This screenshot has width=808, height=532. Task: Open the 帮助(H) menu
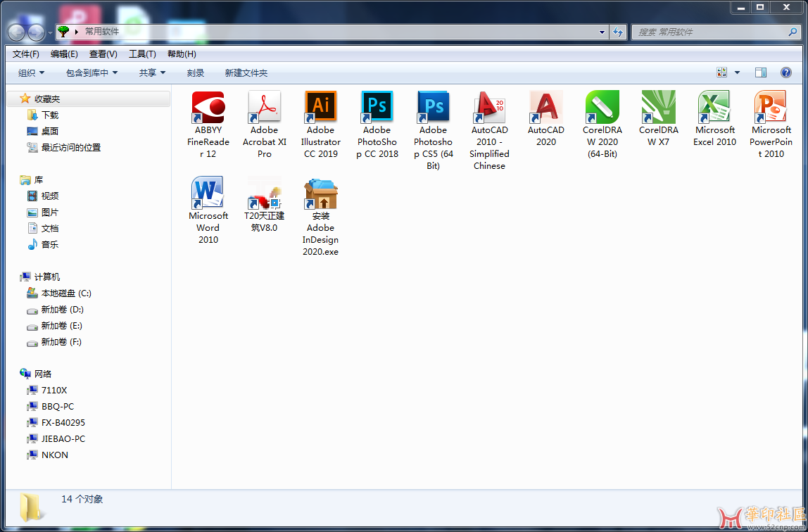[x=182, y=54]
